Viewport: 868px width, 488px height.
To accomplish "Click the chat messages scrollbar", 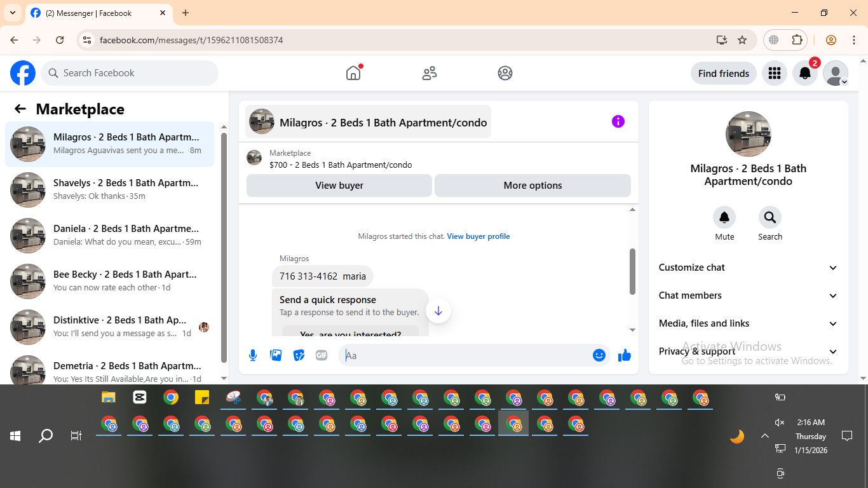I will coord(632,271).
